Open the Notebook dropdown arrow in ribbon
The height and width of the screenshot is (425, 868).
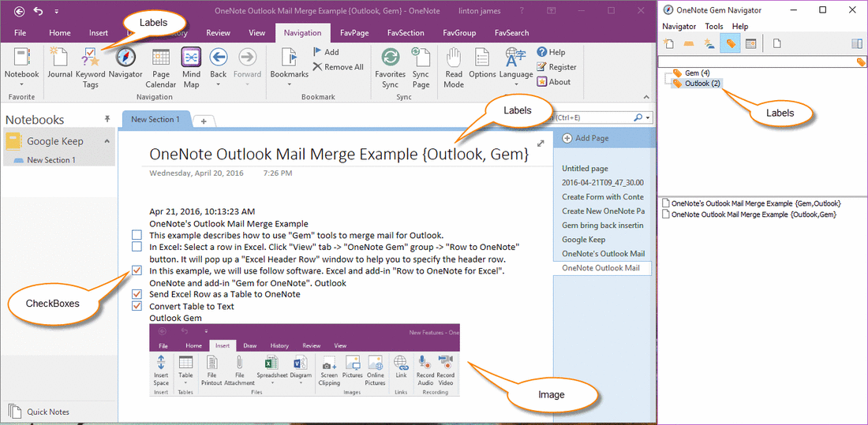pyautogui.click(x=21, y=84)
